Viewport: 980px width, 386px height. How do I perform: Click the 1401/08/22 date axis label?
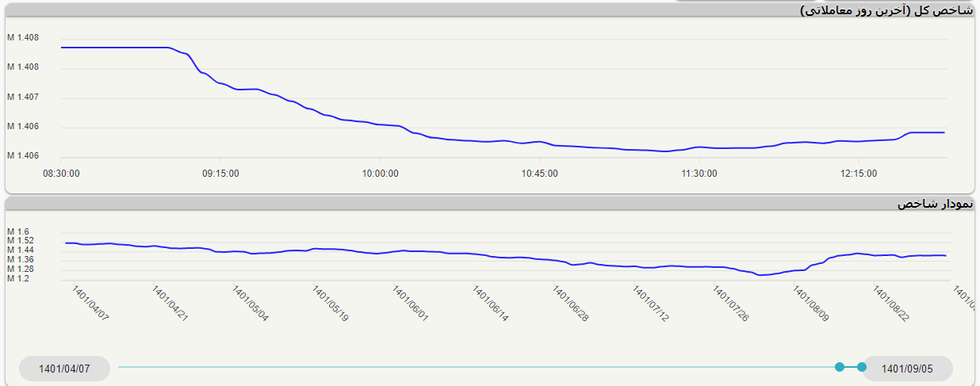coord(891,305)
